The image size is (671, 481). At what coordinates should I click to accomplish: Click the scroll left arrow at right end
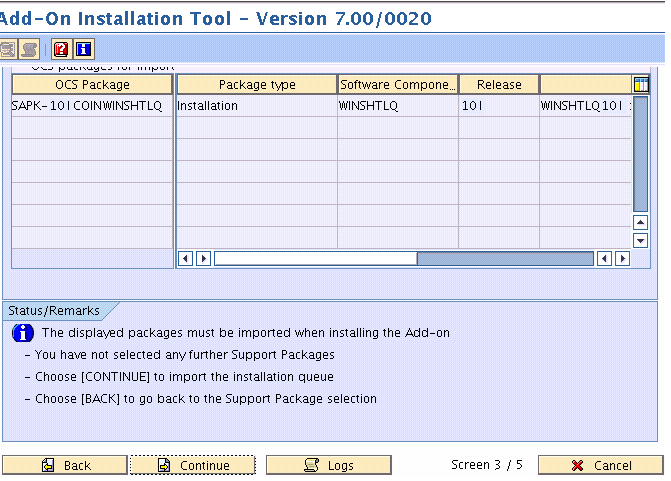tap(604, 258)
